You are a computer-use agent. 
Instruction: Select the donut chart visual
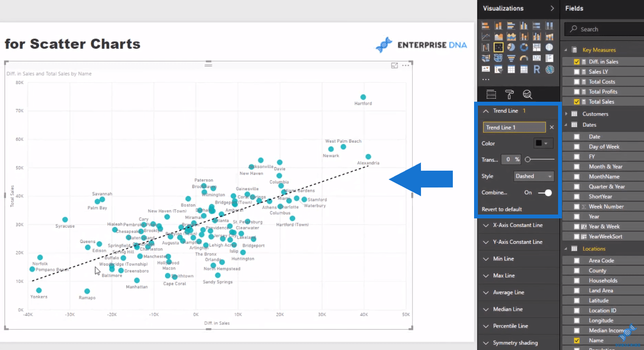point(524,47)
